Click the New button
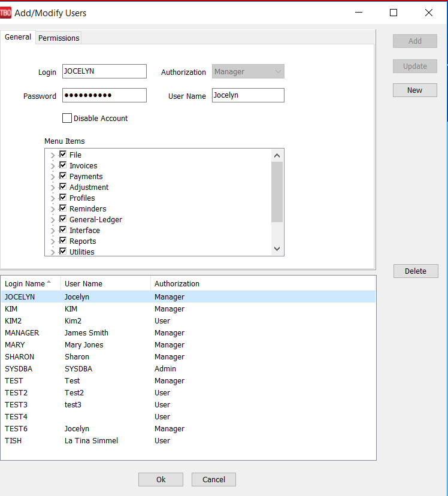The image size is (448, 496). pyautogui.click(x=415, y=90)
